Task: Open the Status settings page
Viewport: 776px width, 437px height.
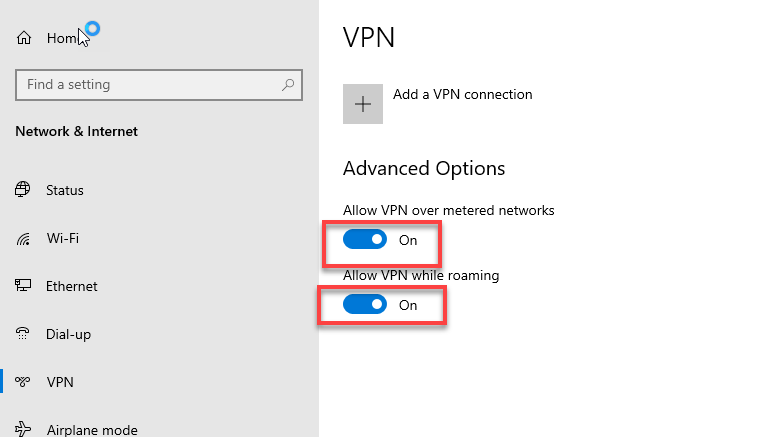Action: (x=64, y=190)
